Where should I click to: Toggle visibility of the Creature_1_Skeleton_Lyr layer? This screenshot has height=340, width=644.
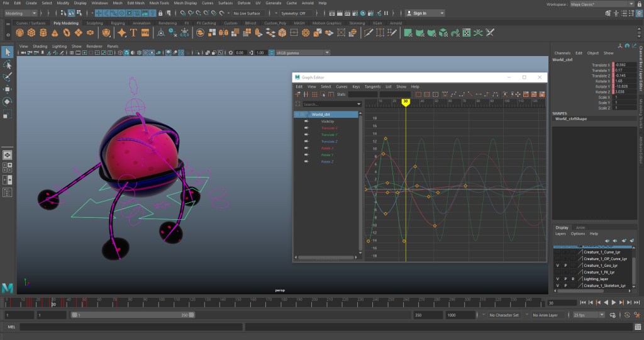557,285
